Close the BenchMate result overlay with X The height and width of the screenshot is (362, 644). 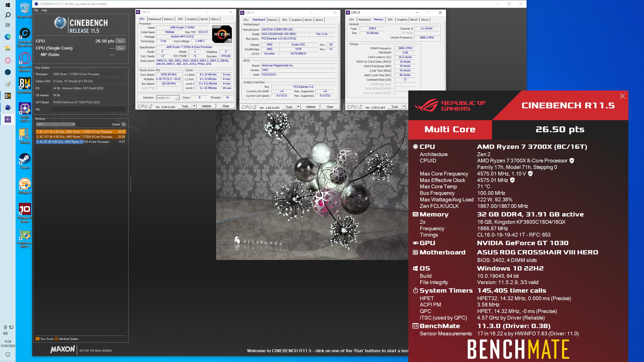622,96
